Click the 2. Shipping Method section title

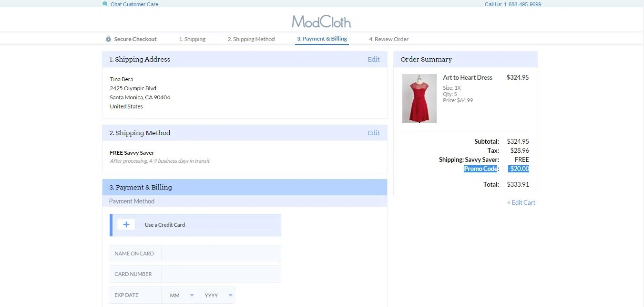[x=140, y=133]
